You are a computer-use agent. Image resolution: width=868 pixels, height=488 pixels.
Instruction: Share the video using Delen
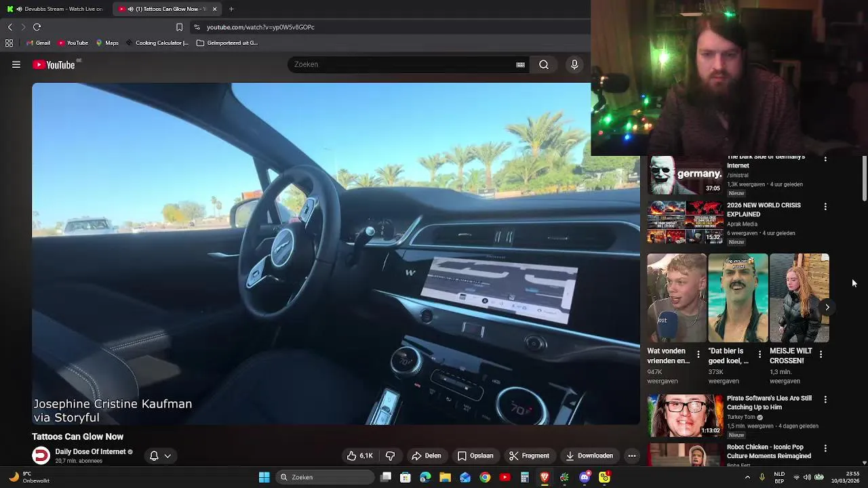tap(427, 455)
